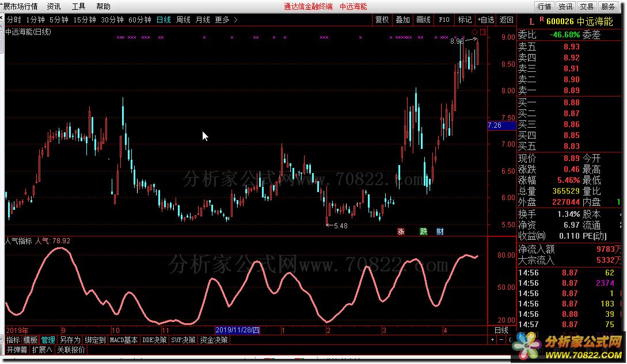Open the 画线 drawing tools
The width and height of the screenshot is (627, 364).
[x=423, y=20]
